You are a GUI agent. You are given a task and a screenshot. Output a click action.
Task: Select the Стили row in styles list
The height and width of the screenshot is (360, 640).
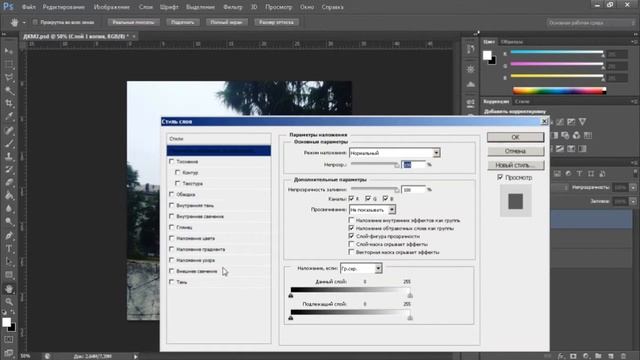click(x=219, y=139)
